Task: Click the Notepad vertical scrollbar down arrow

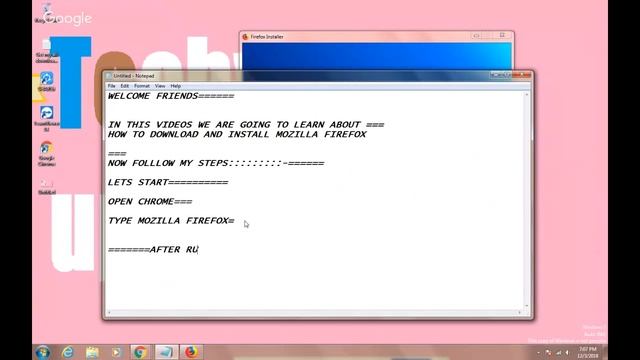Action: [527, 306]
